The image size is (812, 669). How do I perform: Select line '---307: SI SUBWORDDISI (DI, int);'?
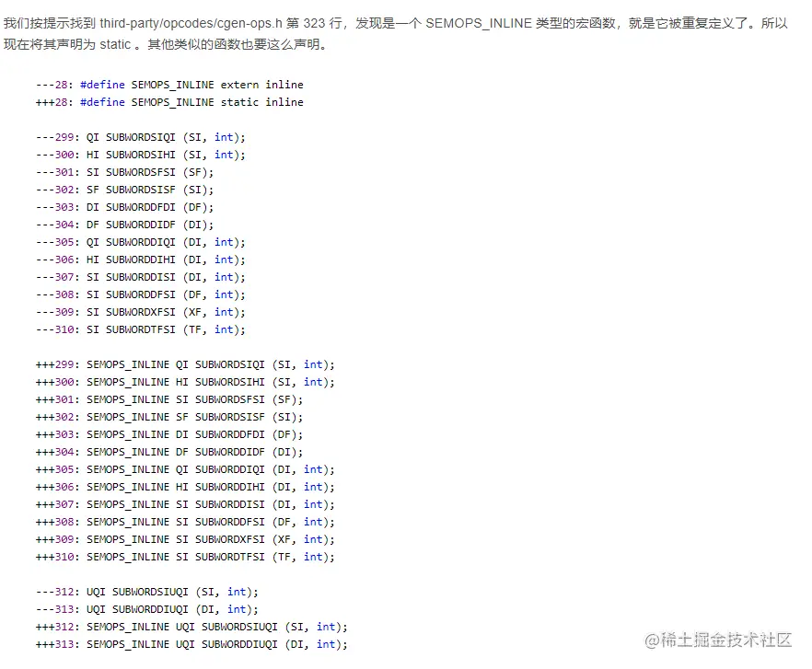pos(140,278)
